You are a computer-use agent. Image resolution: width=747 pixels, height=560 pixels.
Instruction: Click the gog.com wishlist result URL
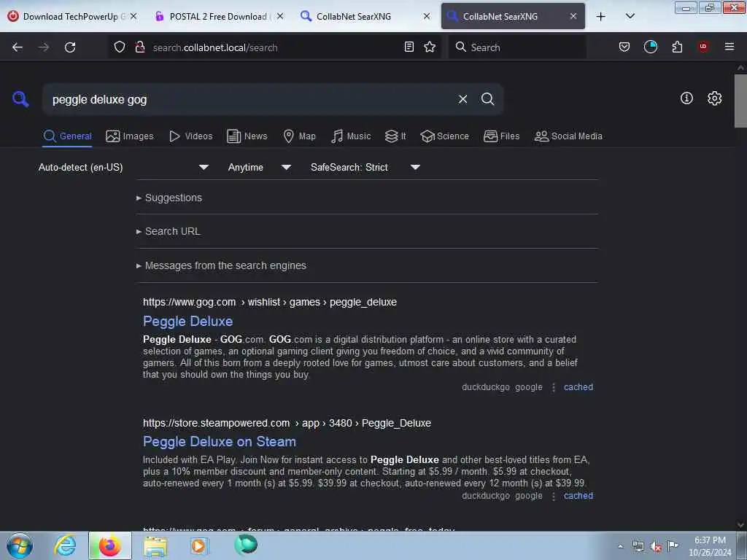pos(270,303)
